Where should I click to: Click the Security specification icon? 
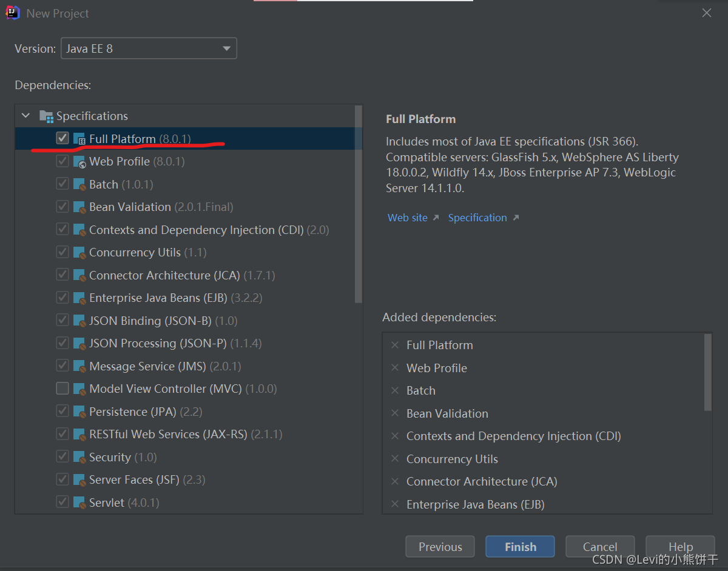point(79,457)
